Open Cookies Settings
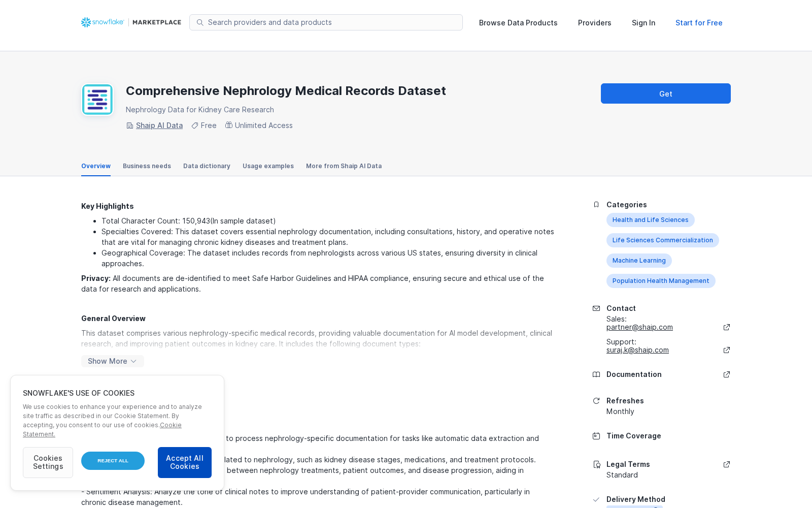 click(48, 462)
